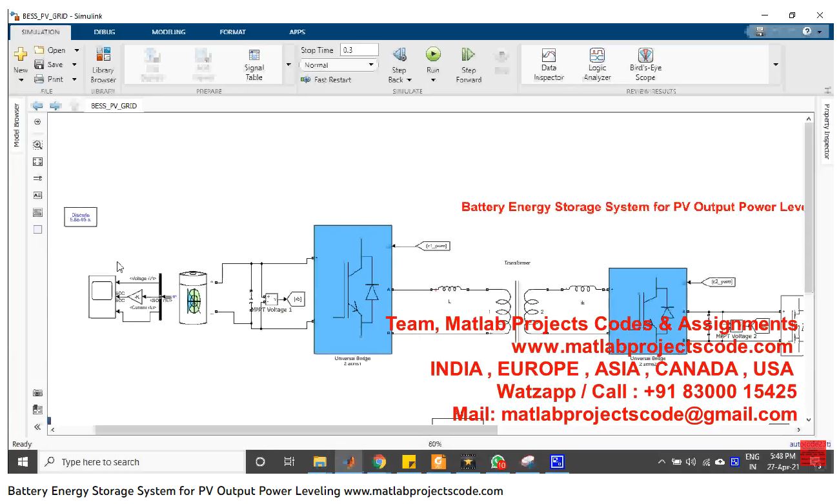839x504 pixels.
Task: Click the Open file button
Action: [x=50, y=50]
